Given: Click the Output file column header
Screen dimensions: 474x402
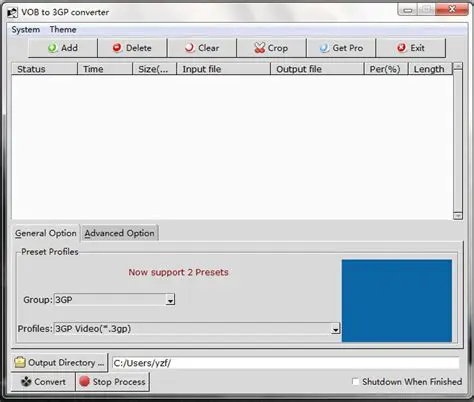Looking at the screenshot, I should pyautogui.click(x=317, y=69).
